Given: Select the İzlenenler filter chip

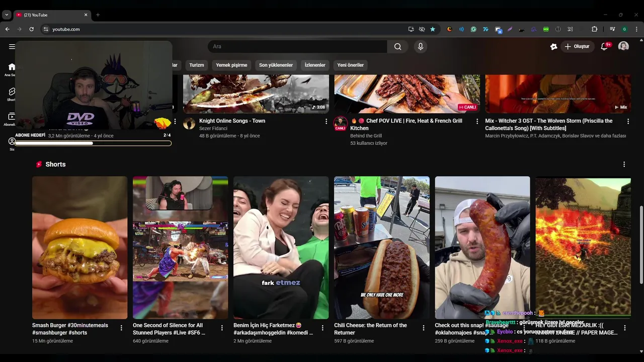Looking at the screenshot, I should (315, 65).
